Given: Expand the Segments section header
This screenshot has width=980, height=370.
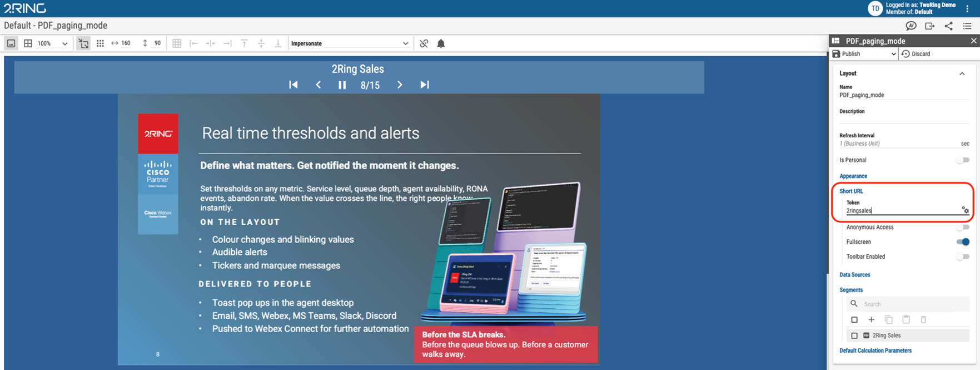Looking at the screenshot, I should [x=851, y=290].
